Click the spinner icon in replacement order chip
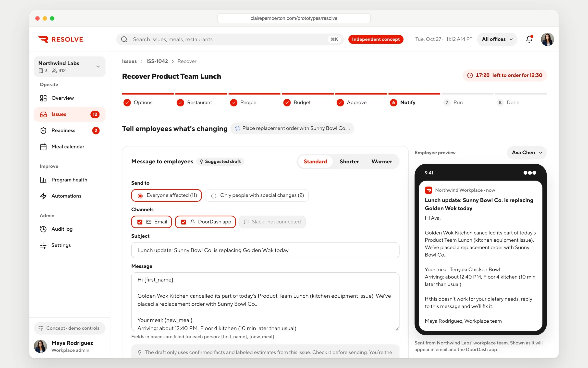This screenshot has width=588, height=368. point(237,128)
